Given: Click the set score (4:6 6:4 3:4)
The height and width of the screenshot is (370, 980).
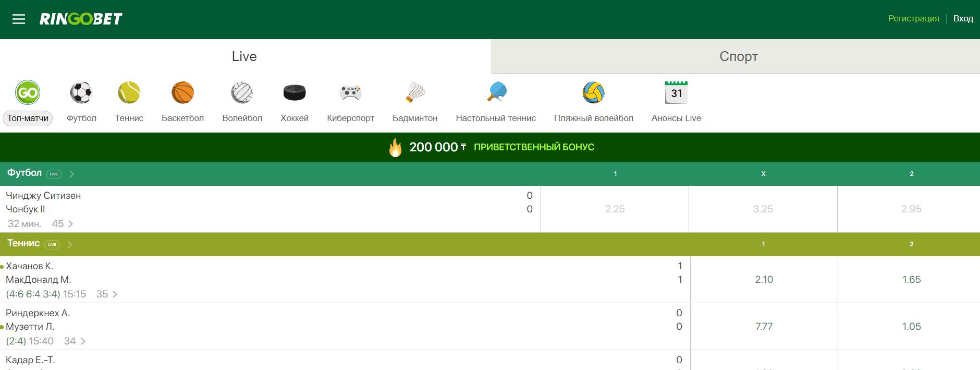Looking at the screenshot, I should tap(33, 294).
